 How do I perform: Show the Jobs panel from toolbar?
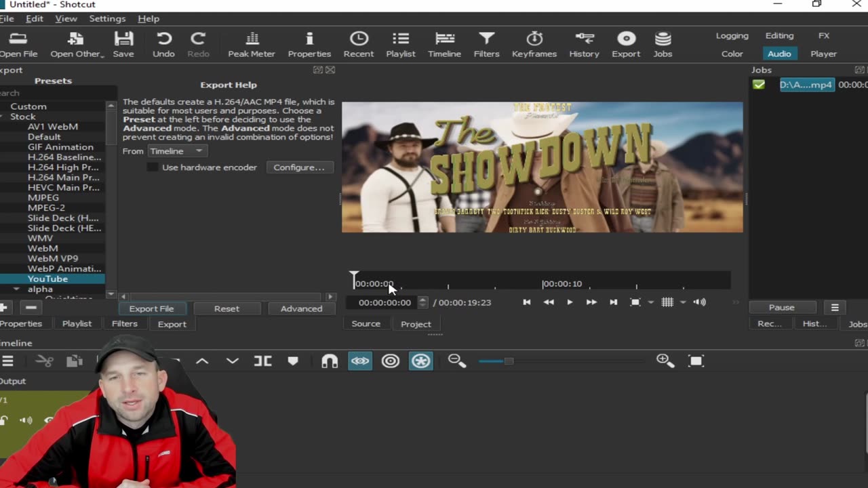click(663, 45)
